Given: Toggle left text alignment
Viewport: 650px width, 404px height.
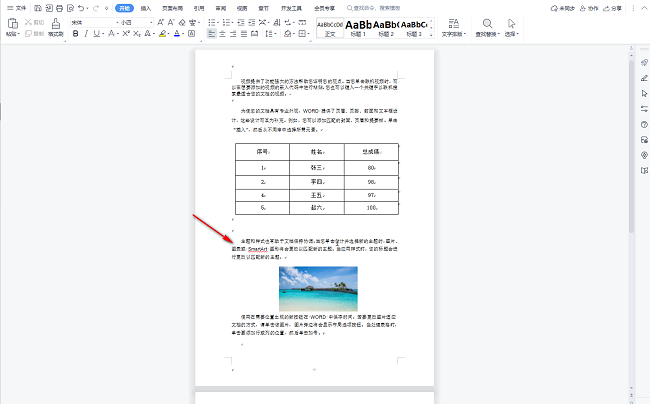Looking at the screenshot, I should tap(212, 33).
